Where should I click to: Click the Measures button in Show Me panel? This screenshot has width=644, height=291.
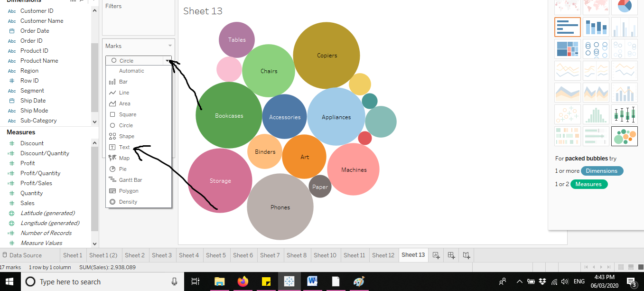point(588,184)
